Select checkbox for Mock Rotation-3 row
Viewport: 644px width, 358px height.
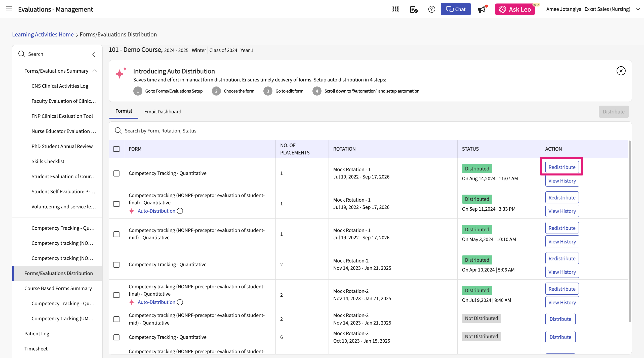click(116, 337)
